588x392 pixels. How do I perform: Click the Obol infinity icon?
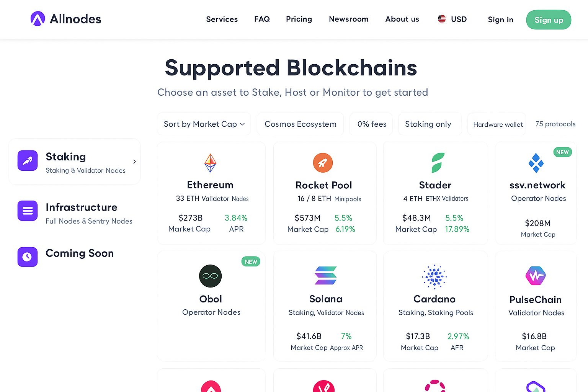click(x=210, y=276)
